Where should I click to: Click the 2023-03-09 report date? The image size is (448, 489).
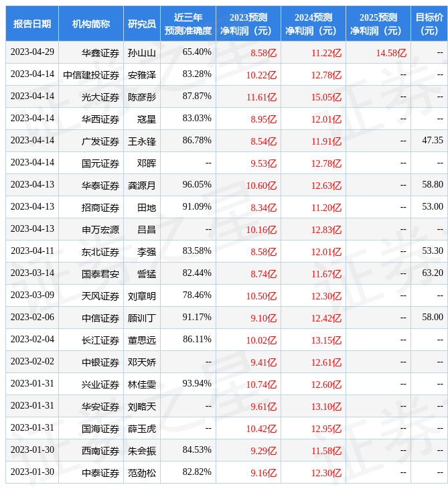(x=32, y=295)
